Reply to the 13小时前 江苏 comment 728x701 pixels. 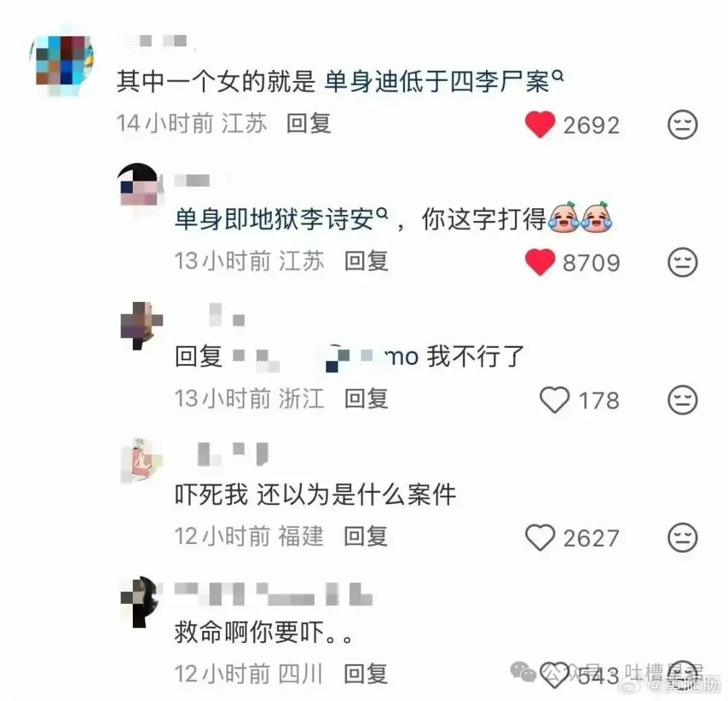click(366, 261)
